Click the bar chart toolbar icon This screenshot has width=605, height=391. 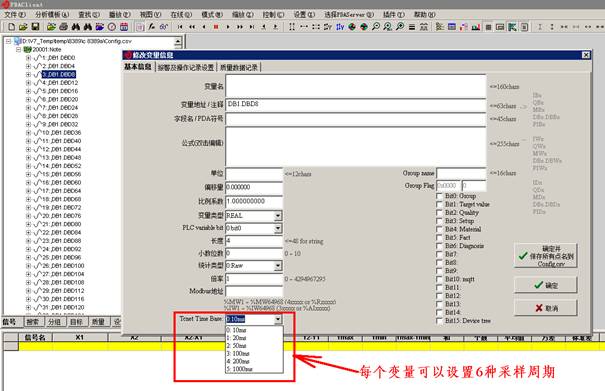tap(476, 27)
